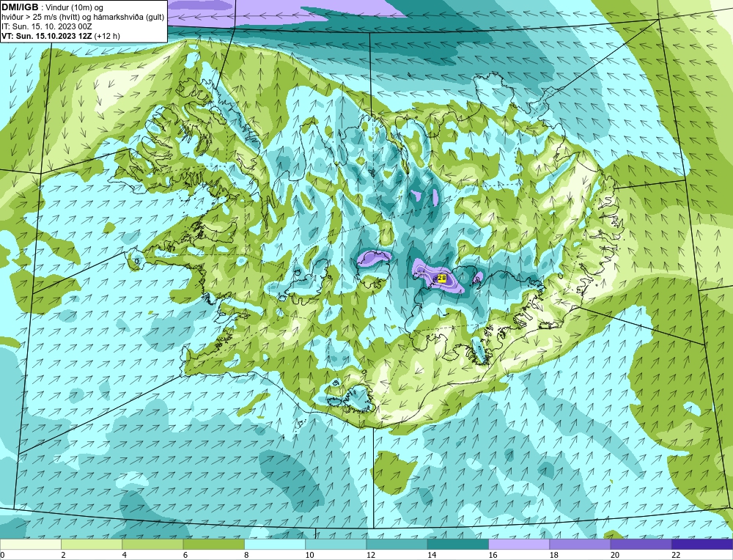Click the legend scale label 12
The width and height of the screenshot is (733, 560).
click(370, 555)
